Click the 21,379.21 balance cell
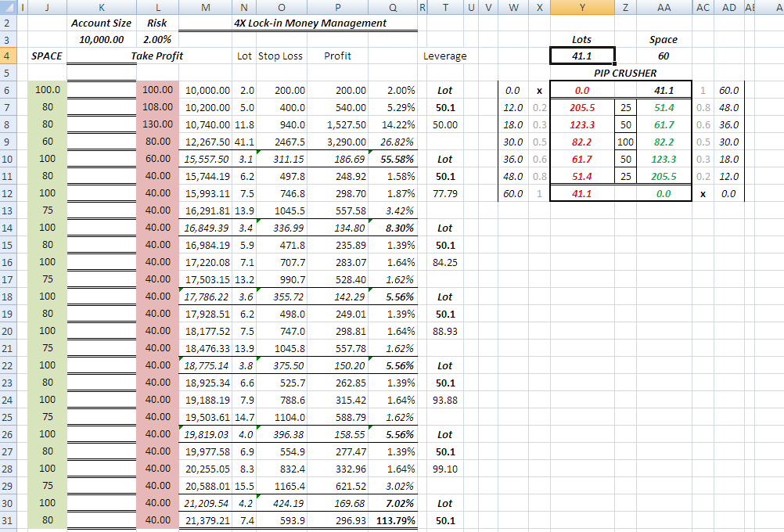784x532 pixels. [x=206, y=520]
